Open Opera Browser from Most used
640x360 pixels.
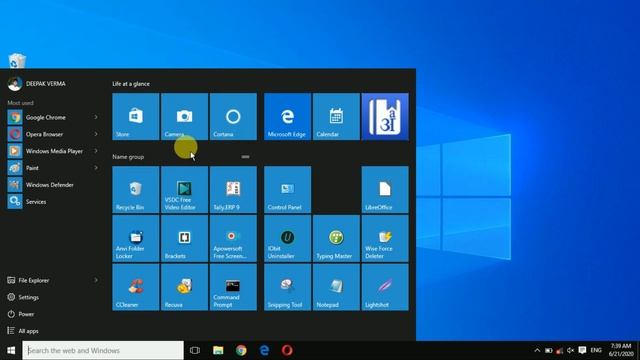[x=53, y=134]
